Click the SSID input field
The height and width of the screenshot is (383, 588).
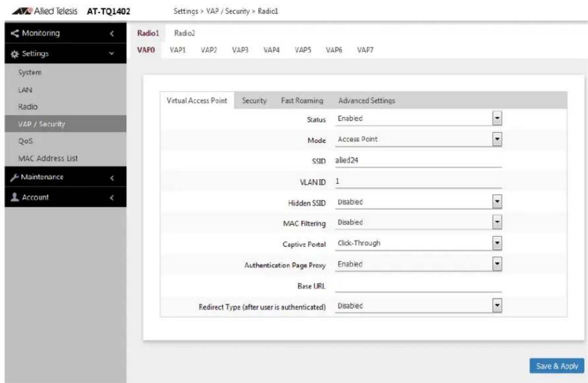[x=419, y=161]
